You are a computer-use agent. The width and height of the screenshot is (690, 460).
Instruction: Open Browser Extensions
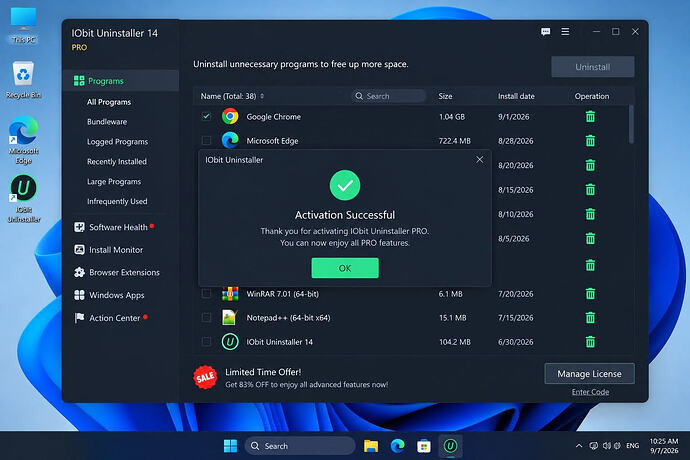tap(117, 272)
